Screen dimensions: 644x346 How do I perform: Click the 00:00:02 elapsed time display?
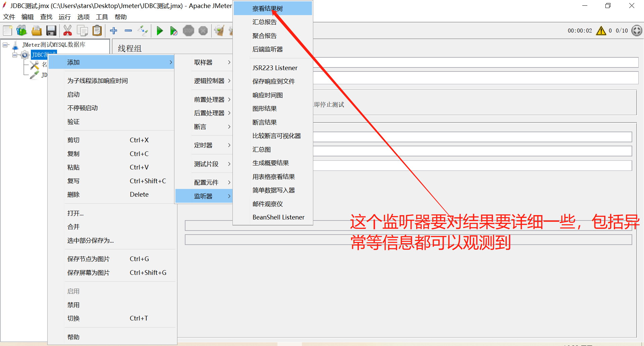point(580,31)
